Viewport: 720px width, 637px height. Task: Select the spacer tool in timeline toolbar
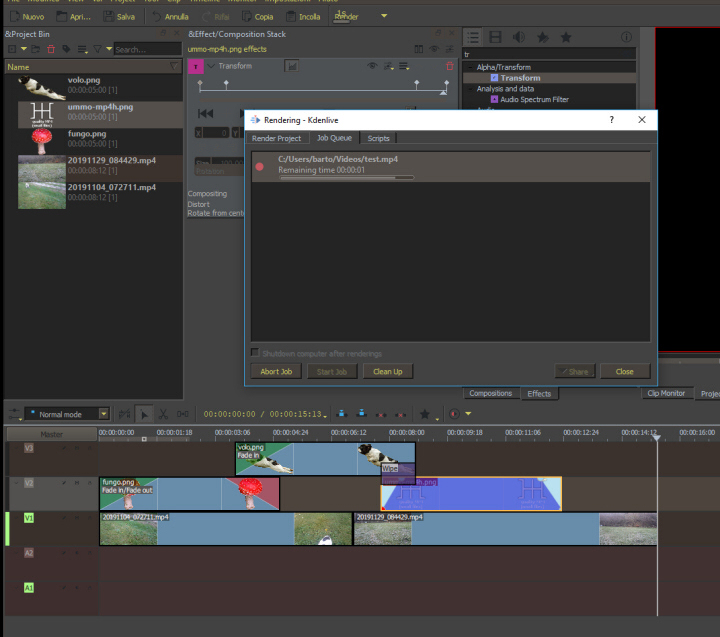[x=183, y=414]
